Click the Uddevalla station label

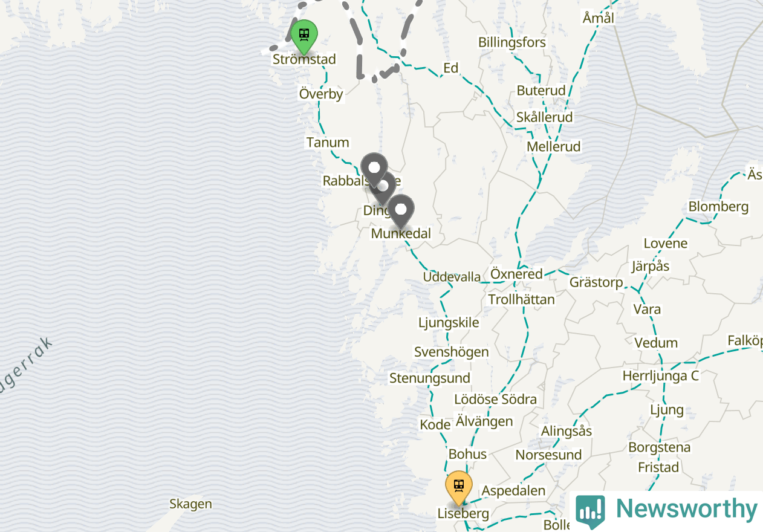pos(452,277)
